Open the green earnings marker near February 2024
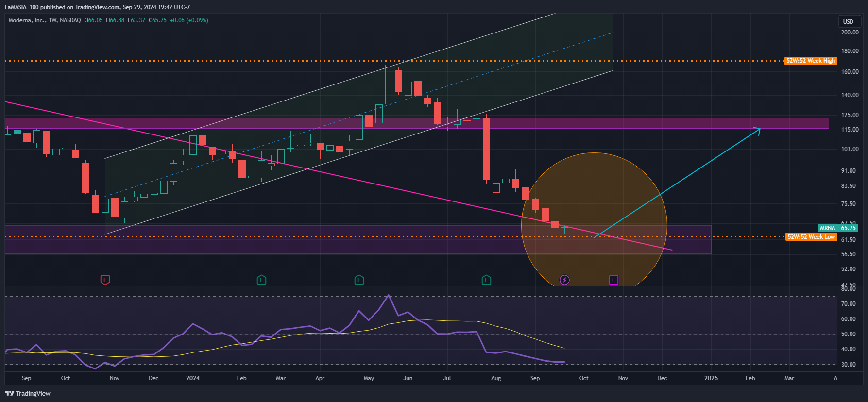Image resolution: width=868 pixels, height=402 pixels. point(261,280)
